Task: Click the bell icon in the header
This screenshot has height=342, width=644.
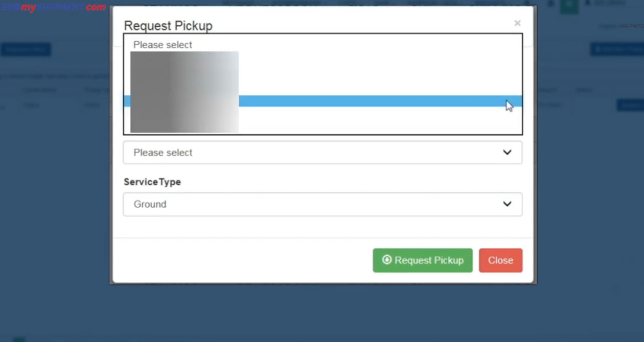Action: coord(551,4)
